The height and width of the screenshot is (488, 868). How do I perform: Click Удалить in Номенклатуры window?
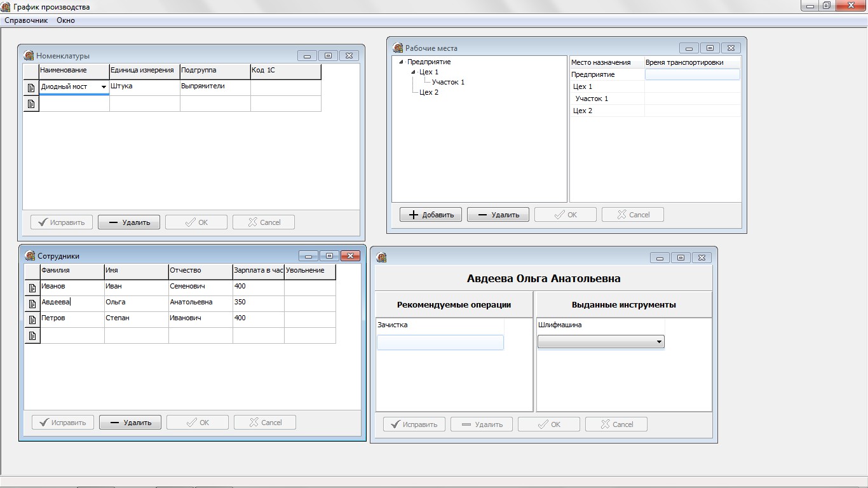point(129,222)
